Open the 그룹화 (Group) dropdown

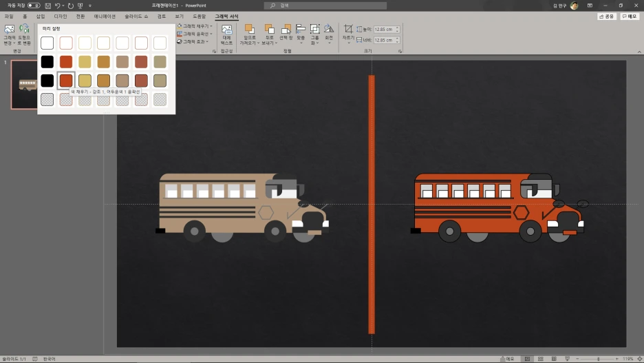[314, 34]
